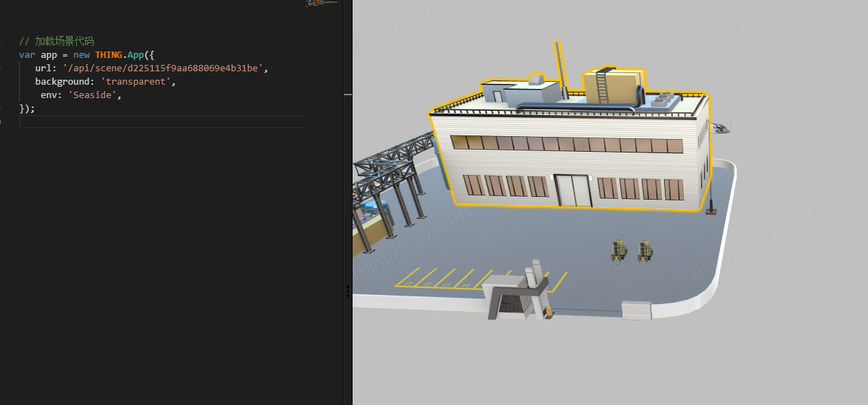Click the closing '});' line
The width and height of the screenshot is (868, 405).
coord(27,108)
